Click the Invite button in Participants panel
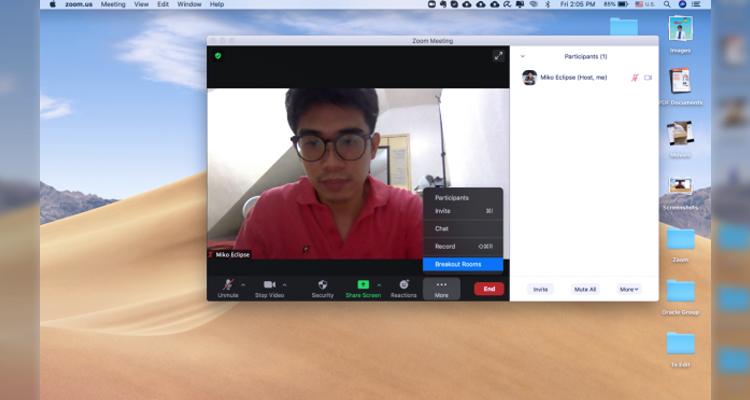Screen dimensions: 750x400 click(x=540, y=289)
